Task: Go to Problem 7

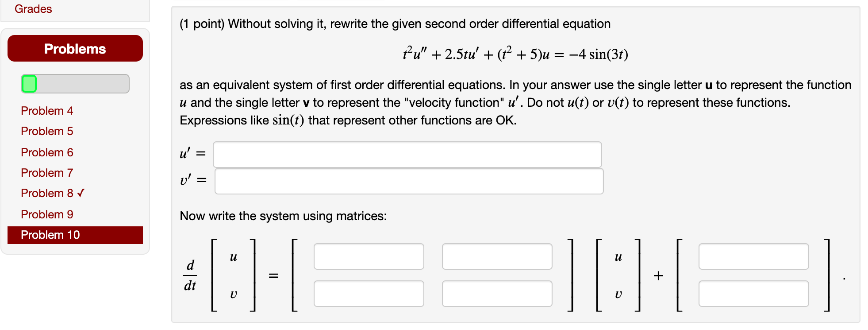Action: click(46, 172)
